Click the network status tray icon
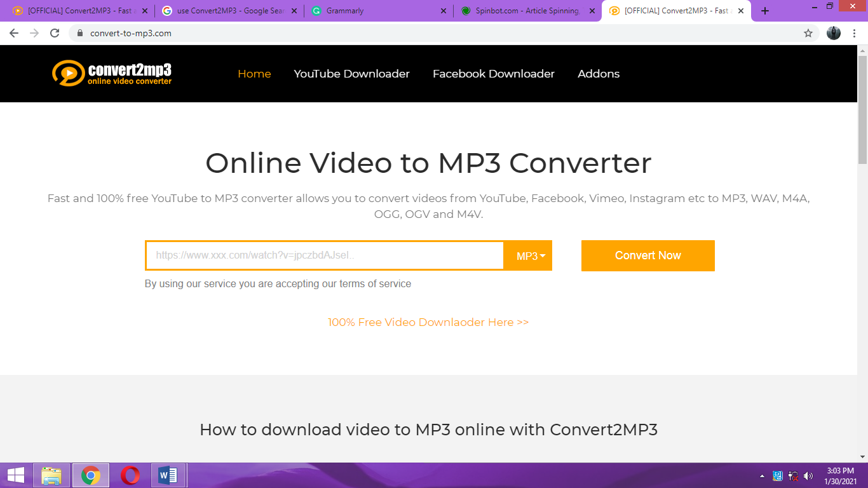The height and width of the screenshot is (488, 868). (x=793, y=476)
